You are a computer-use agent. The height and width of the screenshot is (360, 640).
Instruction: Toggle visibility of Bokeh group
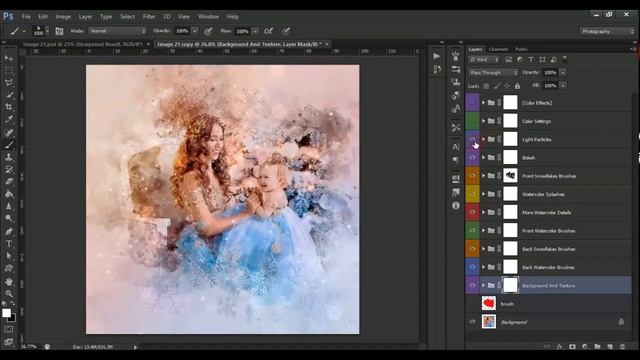pyautogui.click(x=473, y=158)
